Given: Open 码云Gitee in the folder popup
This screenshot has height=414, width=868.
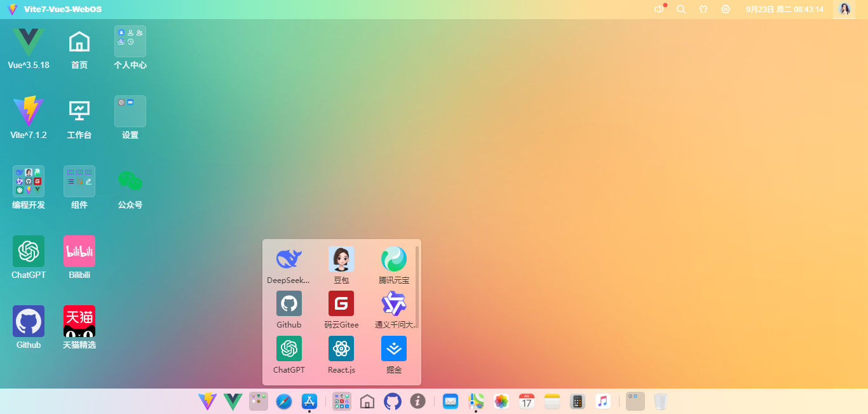Looking at the screenshot, I should point(341,303).
